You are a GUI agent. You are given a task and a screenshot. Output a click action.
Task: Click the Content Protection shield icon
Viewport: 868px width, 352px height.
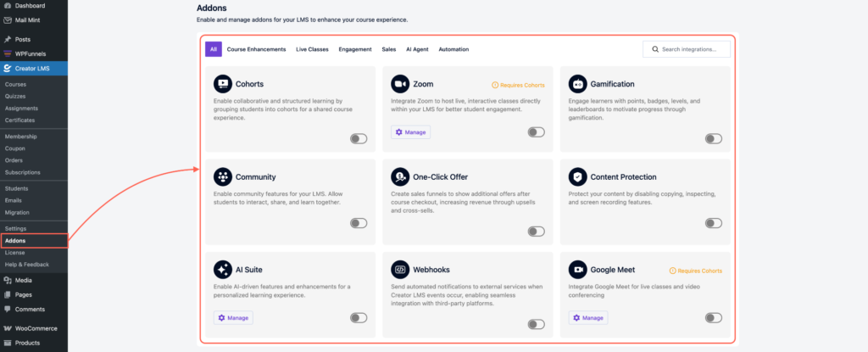(x=578, y=176)
